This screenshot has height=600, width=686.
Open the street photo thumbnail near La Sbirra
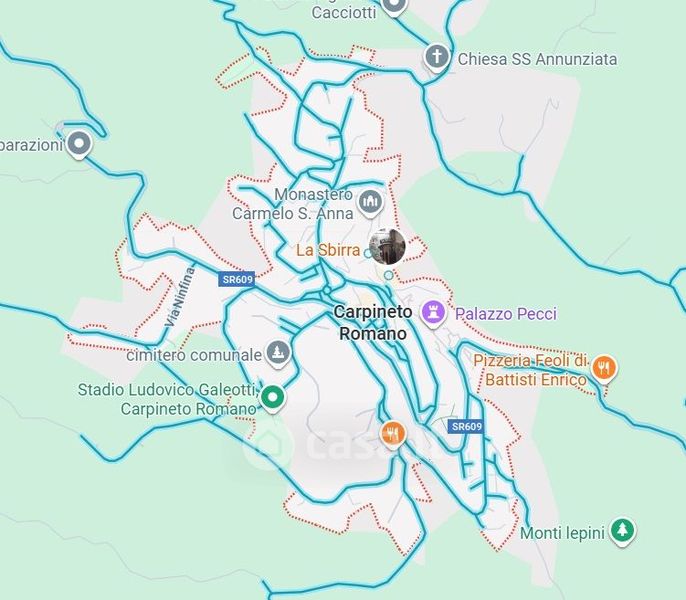pos(387,246)
